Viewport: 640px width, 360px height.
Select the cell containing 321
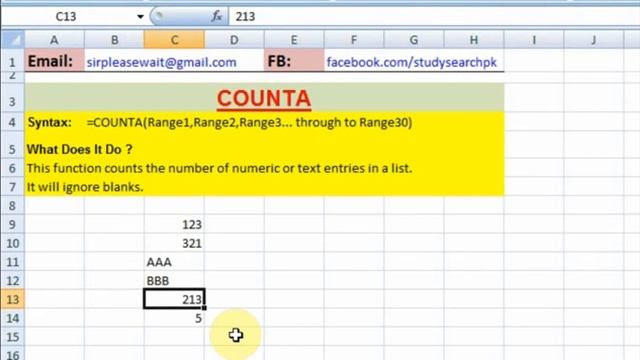coord(174,243)
